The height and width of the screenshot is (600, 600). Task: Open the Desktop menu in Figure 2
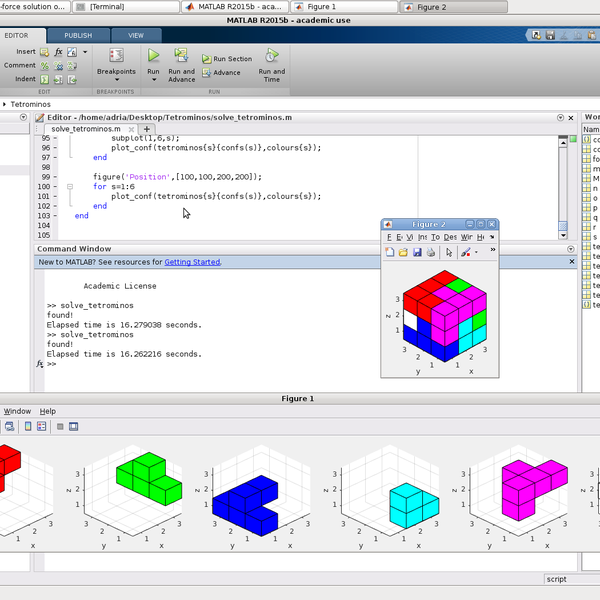[450, 237]
